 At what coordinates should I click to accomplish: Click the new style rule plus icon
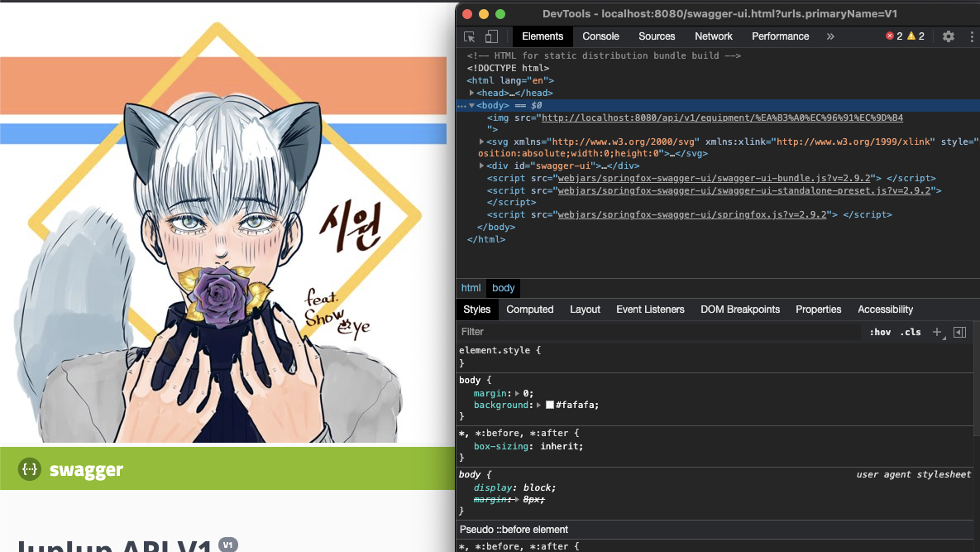(x=937, y=332)
